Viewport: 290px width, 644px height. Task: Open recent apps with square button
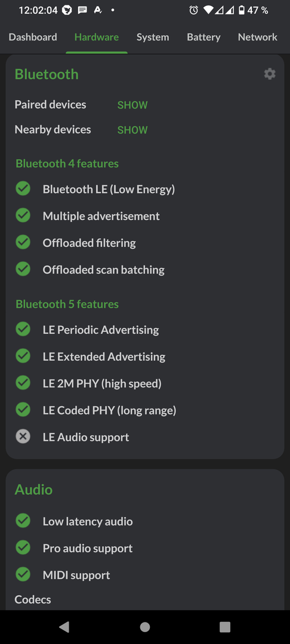[225, 627]
